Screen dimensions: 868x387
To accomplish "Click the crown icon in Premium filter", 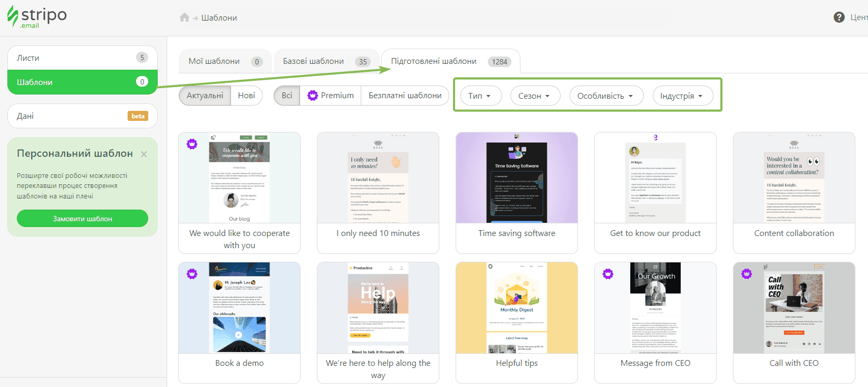I will coord(313,96).
